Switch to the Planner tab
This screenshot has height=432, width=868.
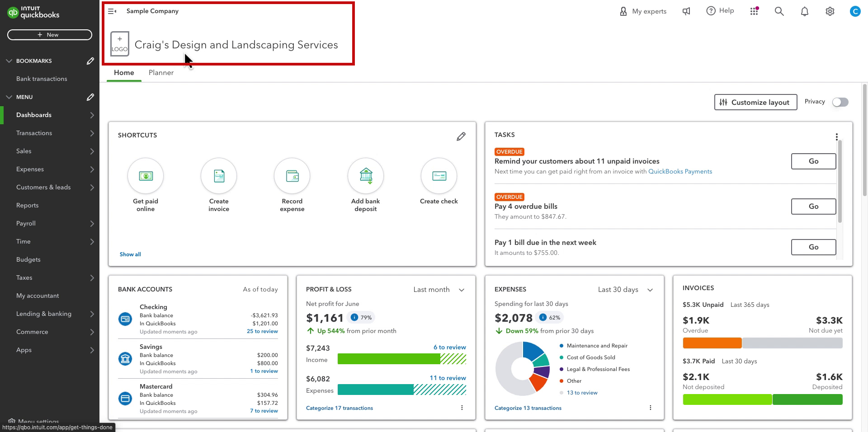161,73
